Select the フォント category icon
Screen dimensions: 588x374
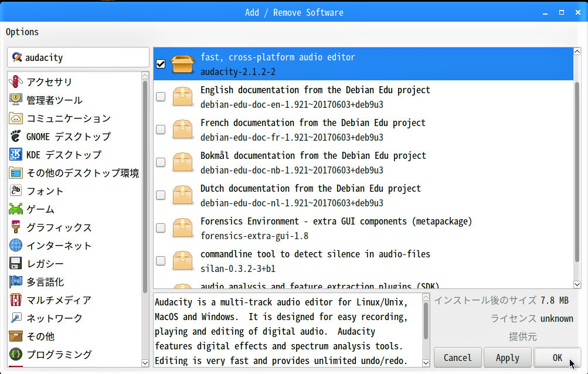click(x=16, y=191)
